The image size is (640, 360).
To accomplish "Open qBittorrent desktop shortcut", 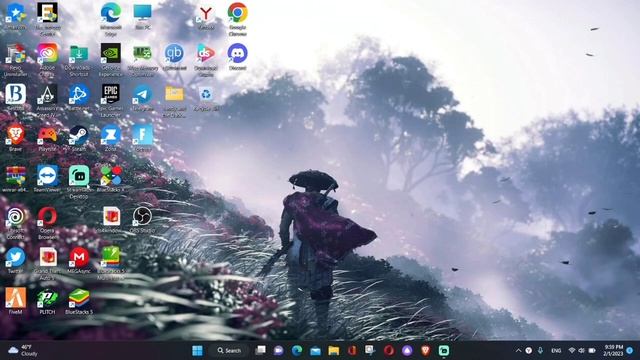I will click(174, 53).
